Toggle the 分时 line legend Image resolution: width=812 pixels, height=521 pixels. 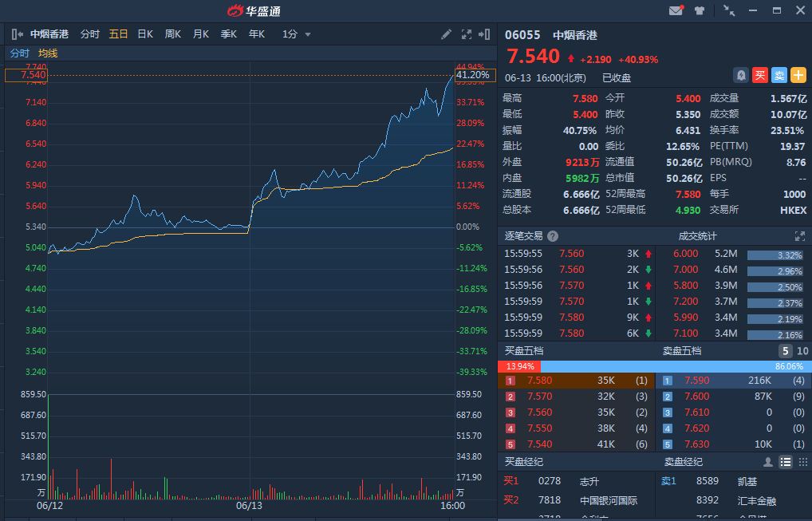coord(20,53)
